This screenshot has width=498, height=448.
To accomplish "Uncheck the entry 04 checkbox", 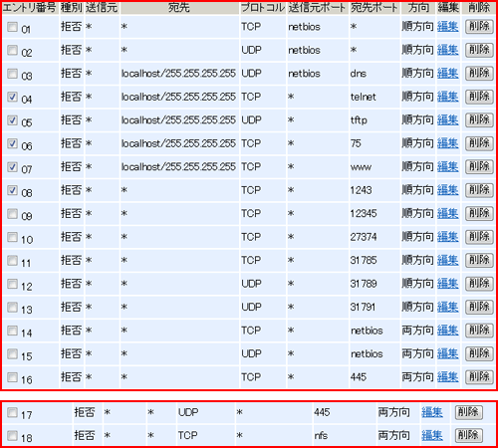I will (x=12, y=97).
